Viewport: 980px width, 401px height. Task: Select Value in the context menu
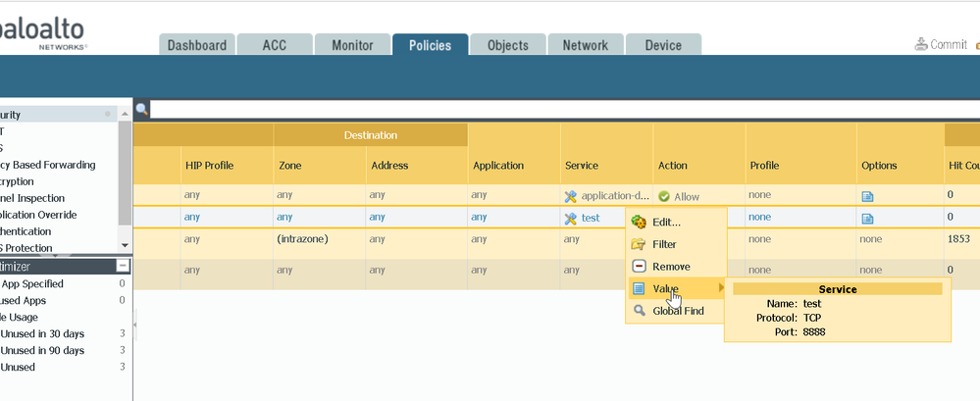click(666, 288)
